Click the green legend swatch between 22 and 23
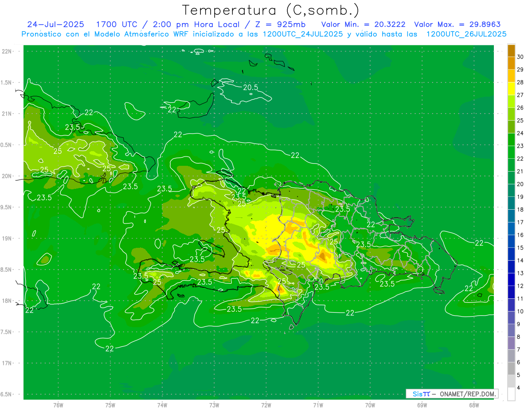 pos(511,152)
